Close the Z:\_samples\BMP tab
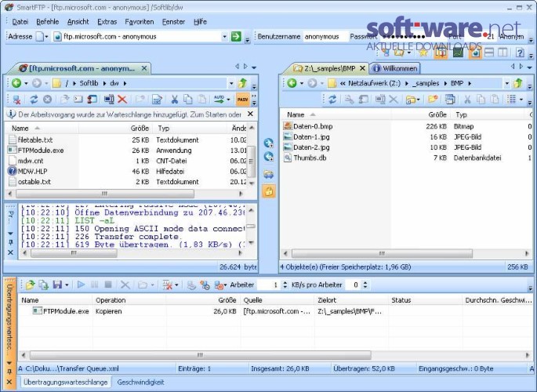The image size is (537, 392). (362, 68)
